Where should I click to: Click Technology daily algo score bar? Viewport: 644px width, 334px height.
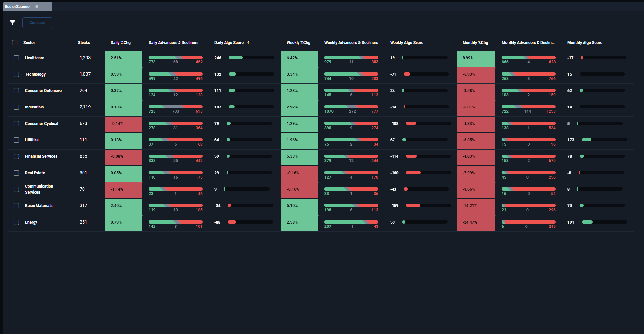point(251,74)
